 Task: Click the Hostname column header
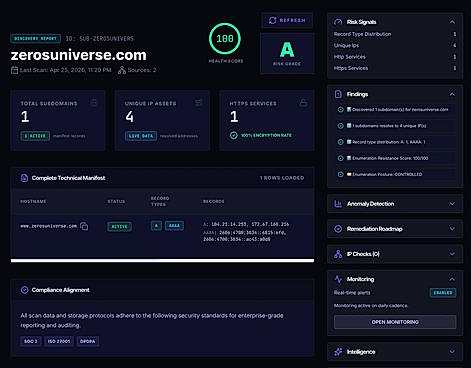coord(33,201)
